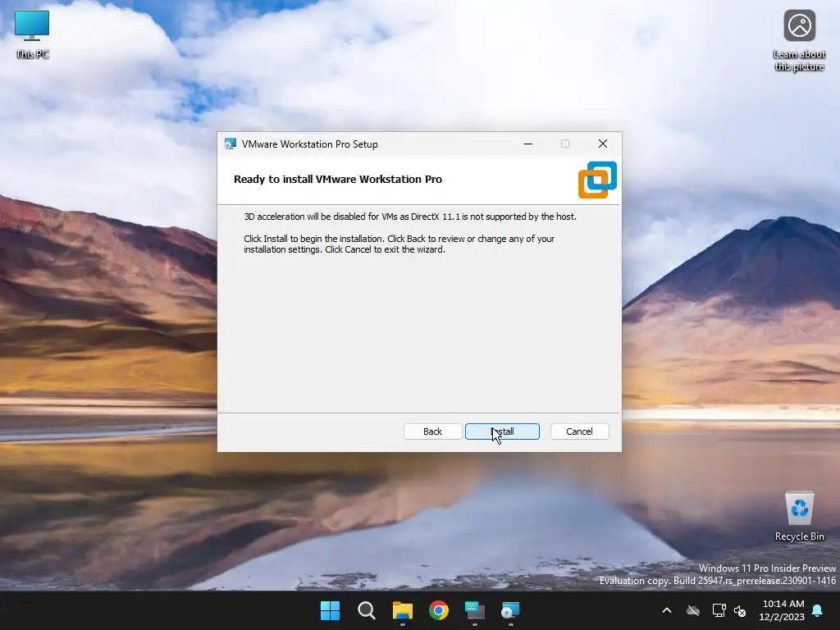Open the notification bell icon
840x630 pixels.
[x=818, y=610]
